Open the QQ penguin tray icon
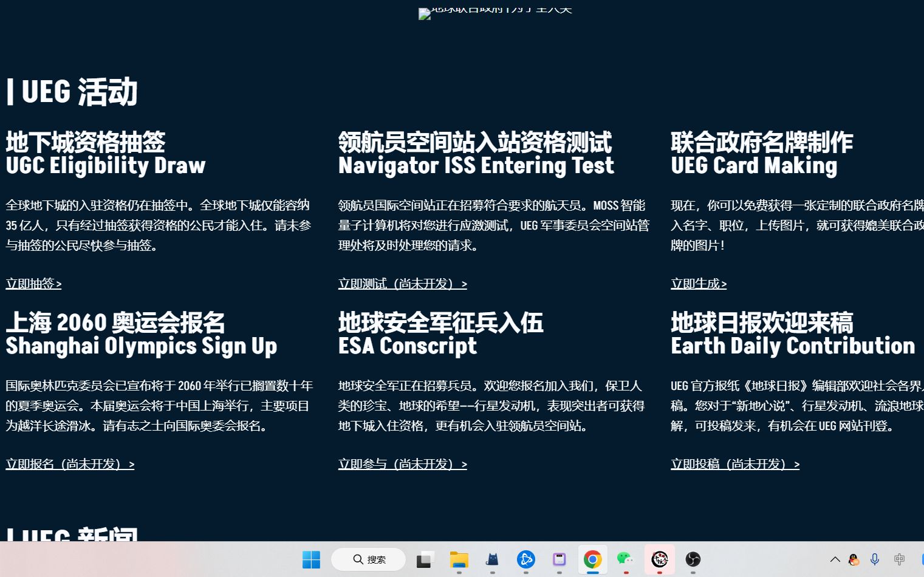This screenshot has height=577, width=924. point(854,559)
